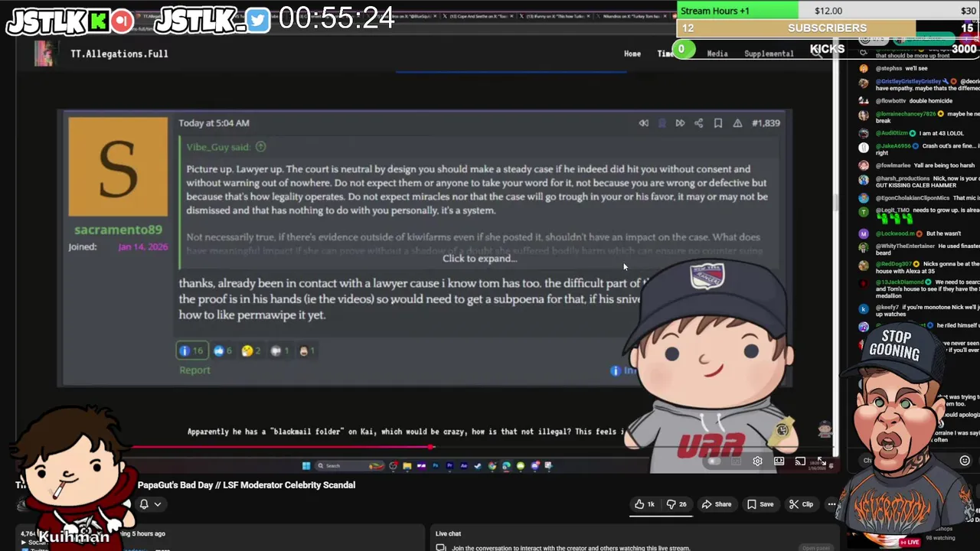This screenshot has height=551, width=980.
Task: Click the highlighted user icon in post header
Action: tap(662, 123)
